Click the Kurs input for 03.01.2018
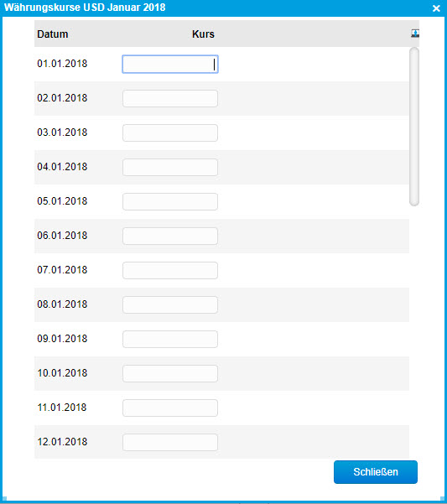This screenshot has height=504, width=447. (x=170, y=132)
